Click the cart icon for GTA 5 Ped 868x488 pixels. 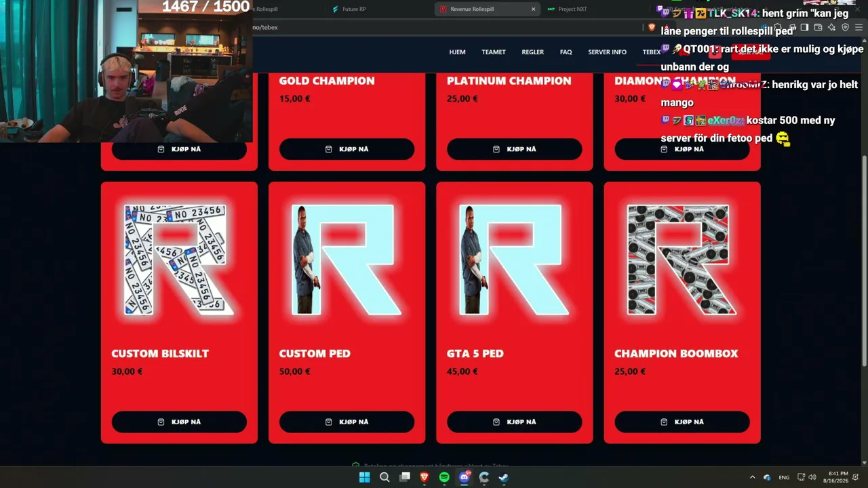click(x=496, y=422)
